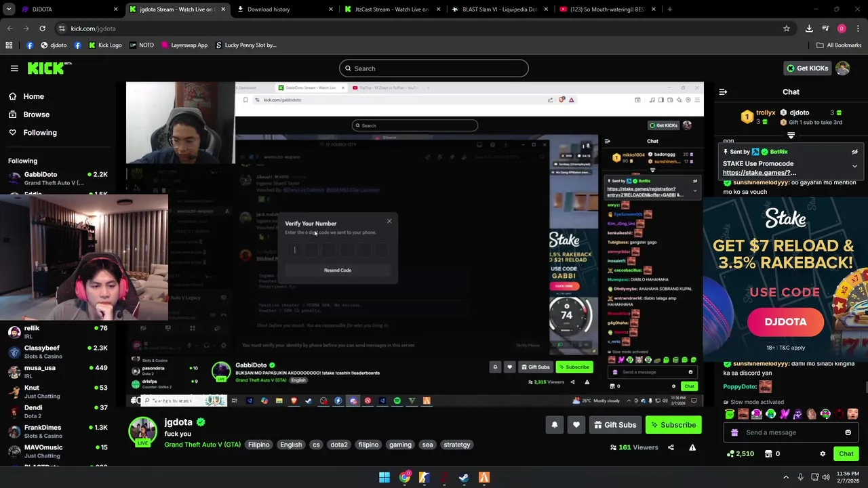
Task: Report the stream via warning icon
Action: [692, 447]
